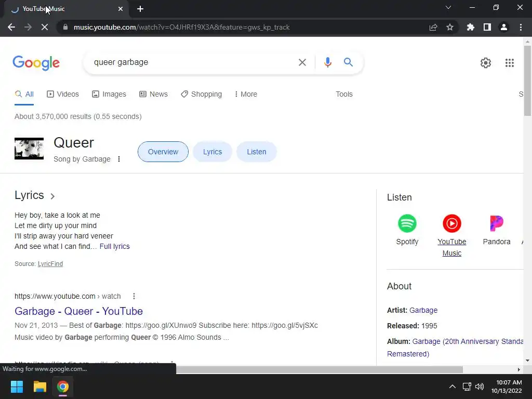Select the Listen chip
This screenshot has width=532, height=399.
pyautogui.click(x=257, y=152)
